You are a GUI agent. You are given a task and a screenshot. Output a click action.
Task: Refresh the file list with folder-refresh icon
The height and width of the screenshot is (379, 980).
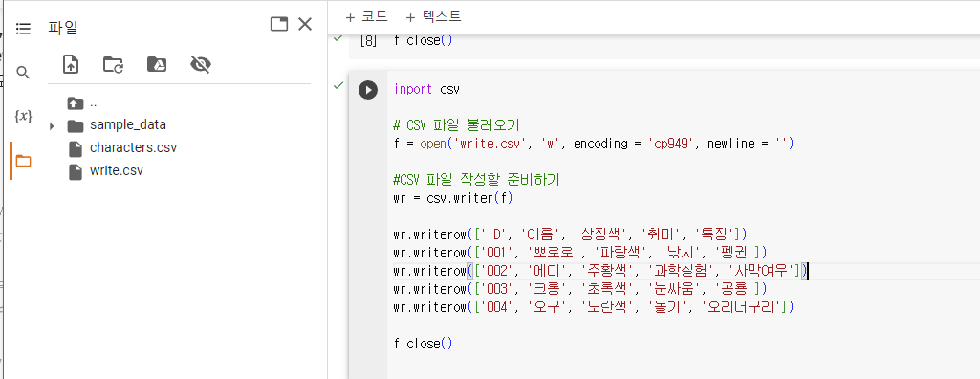[x=113, y=64]
